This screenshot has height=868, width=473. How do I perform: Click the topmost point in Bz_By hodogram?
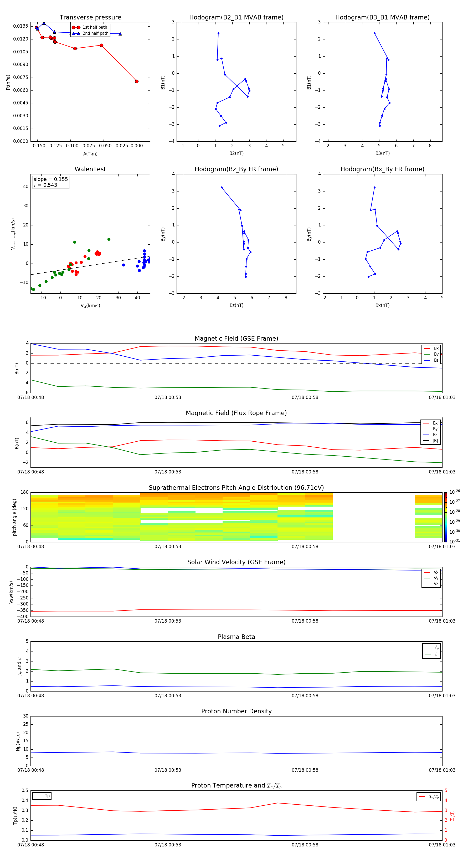click(x=222, y=187)
